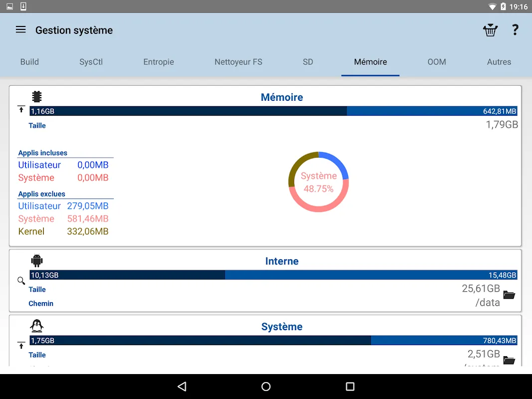Tap the shopping basket icon
The width and height of the screenshot is (532, 399).
(490, 30)
